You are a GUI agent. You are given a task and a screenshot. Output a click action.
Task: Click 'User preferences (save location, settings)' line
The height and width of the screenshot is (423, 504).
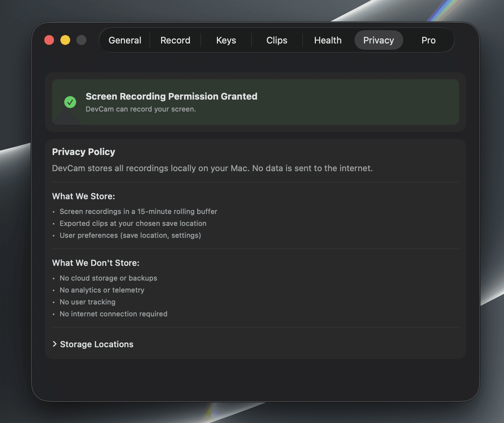[x=130, y=235]
